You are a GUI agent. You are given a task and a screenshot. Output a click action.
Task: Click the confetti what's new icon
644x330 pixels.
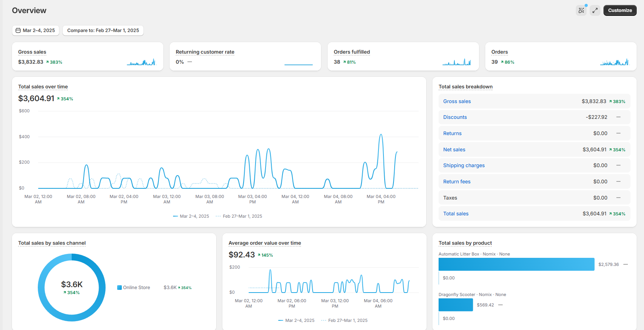point(581,10)
